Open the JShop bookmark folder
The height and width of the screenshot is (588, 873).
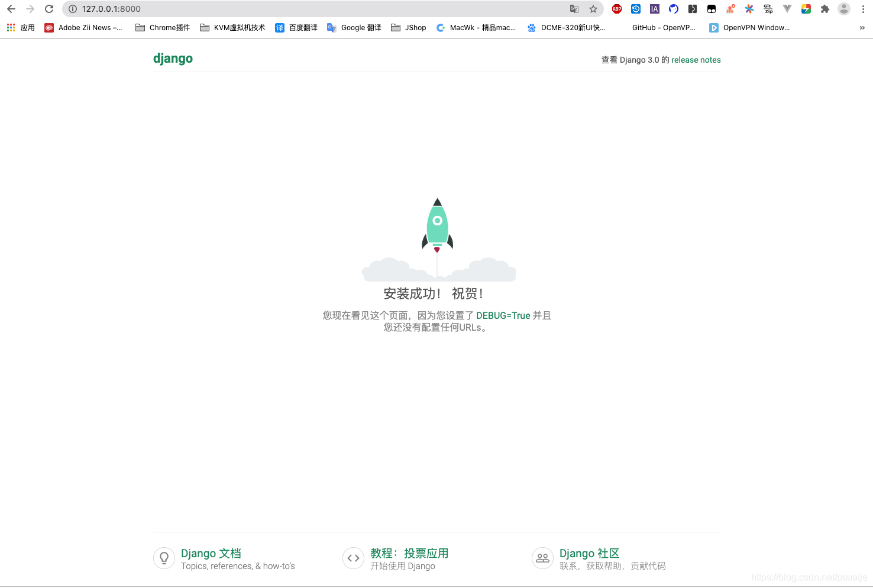pyautogui.click(x=409, y=28)
